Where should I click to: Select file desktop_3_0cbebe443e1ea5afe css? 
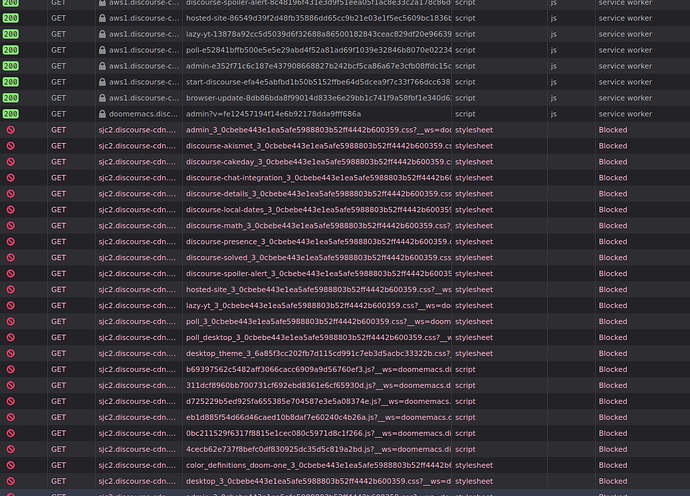click(318, 481)
